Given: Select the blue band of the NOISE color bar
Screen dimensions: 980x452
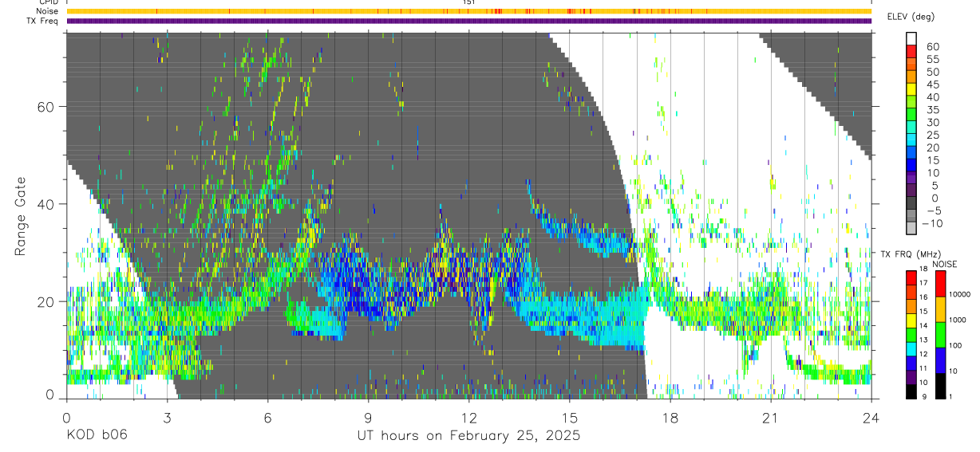Looking at the screenshot, I should tap(942, 360).
